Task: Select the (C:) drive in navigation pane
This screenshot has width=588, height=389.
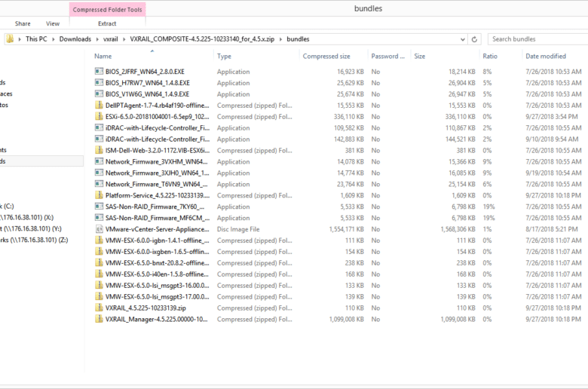Action: coord(7,206)
